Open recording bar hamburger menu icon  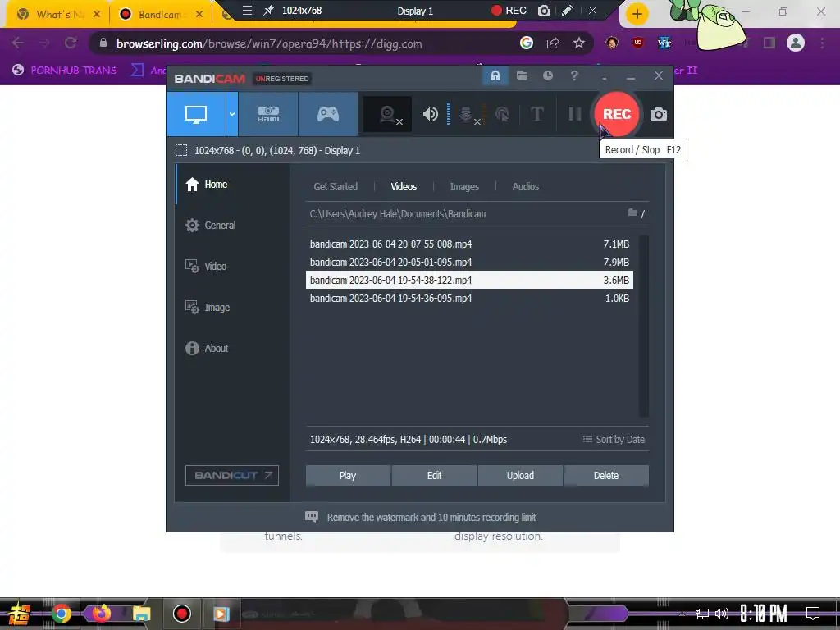click(247, 10)
